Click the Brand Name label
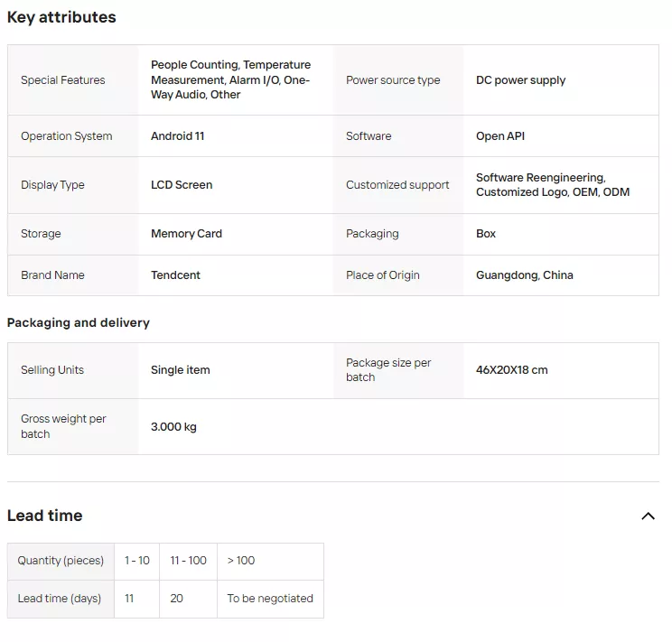 click(x=52, y=275)
